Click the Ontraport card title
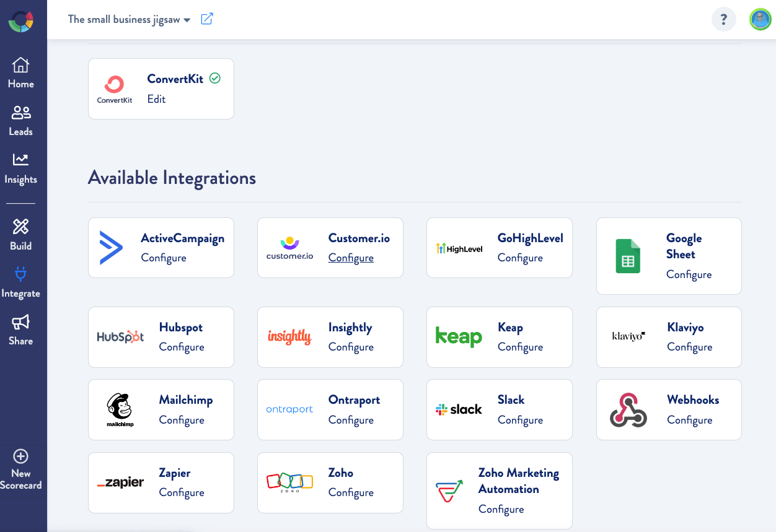Screen dimensions: 776x532 (x=354, y=400)
